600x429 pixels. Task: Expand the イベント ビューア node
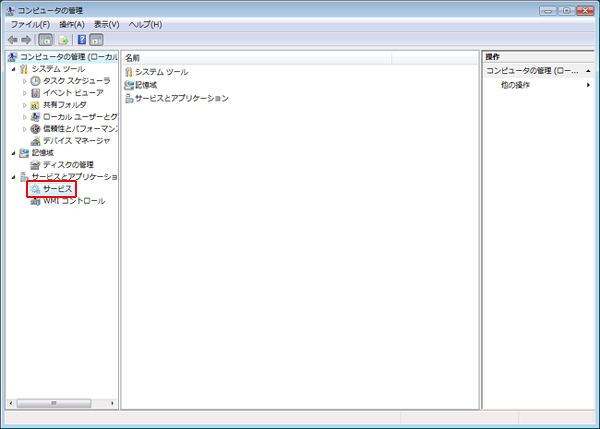click(24, 93)
